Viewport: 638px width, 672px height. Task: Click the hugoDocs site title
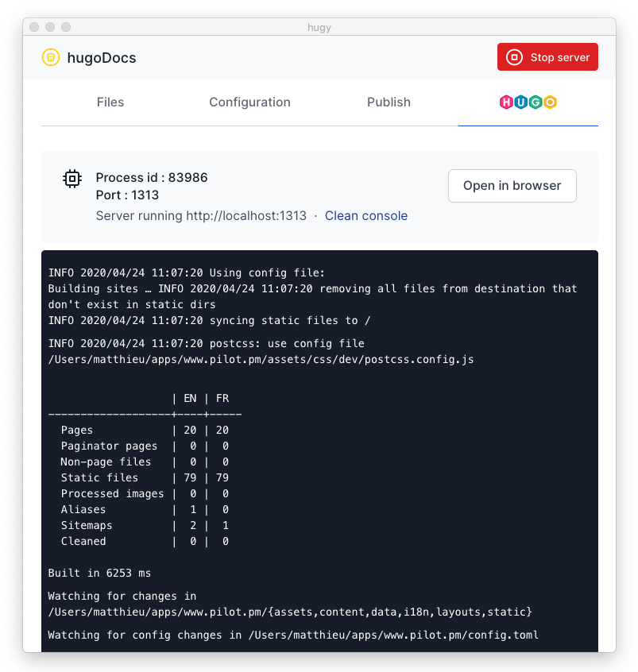[x=102, y=57]
